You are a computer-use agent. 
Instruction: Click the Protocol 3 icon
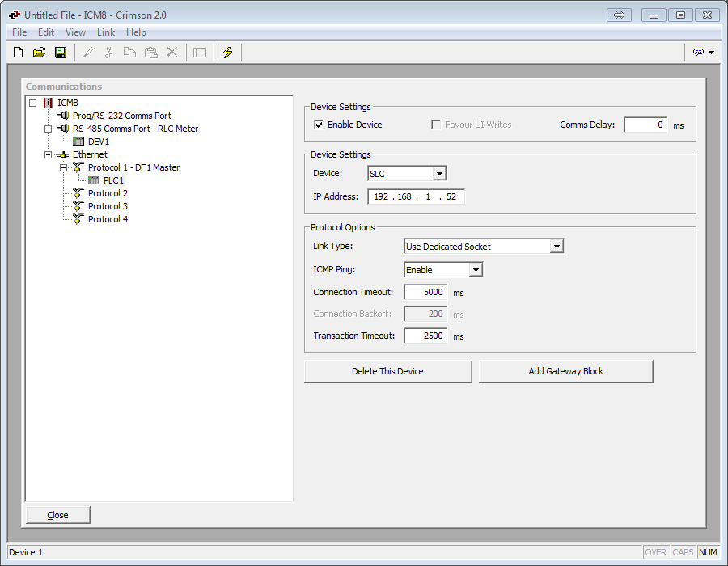click(78, 206)
